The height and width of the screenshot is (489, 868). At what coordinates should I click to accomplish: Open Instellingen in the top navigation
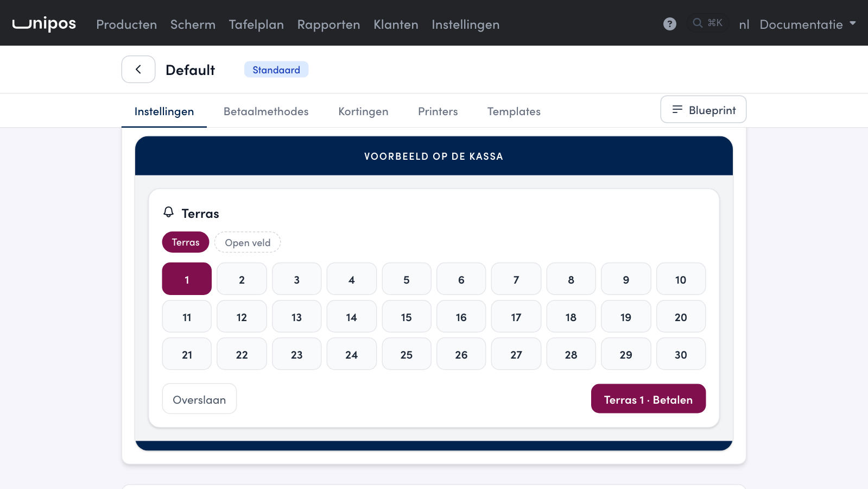click(465, 24)
